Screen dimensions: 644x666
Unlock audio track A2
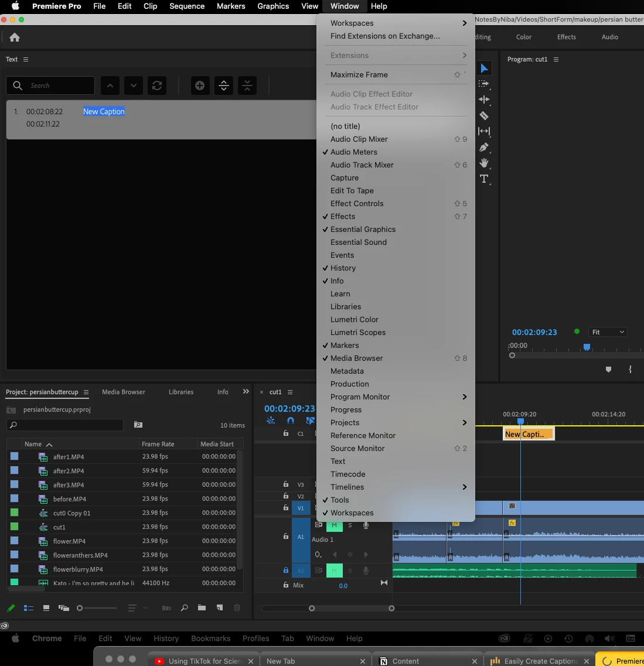coord(286,571)
